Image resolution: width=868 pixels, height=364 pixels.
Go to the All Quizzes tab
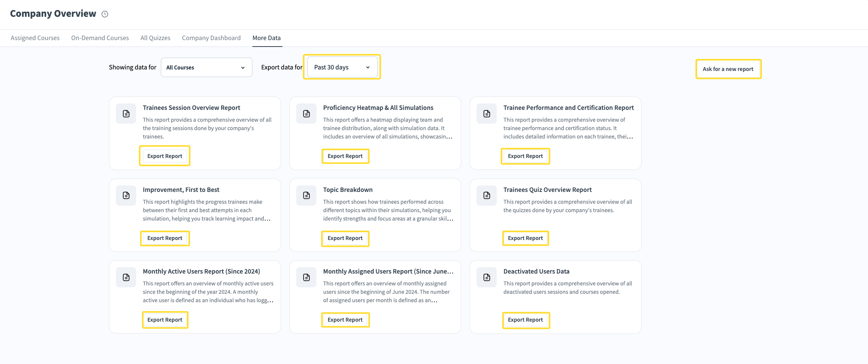point(155,38)
